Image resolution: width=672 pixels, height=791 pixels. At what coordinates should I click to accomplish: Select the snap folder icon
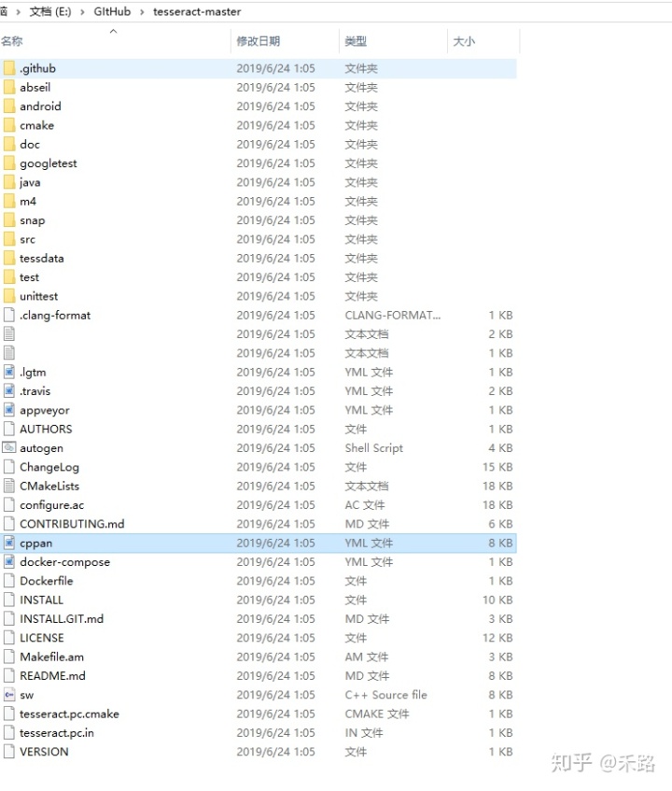(x=9, y=220)
